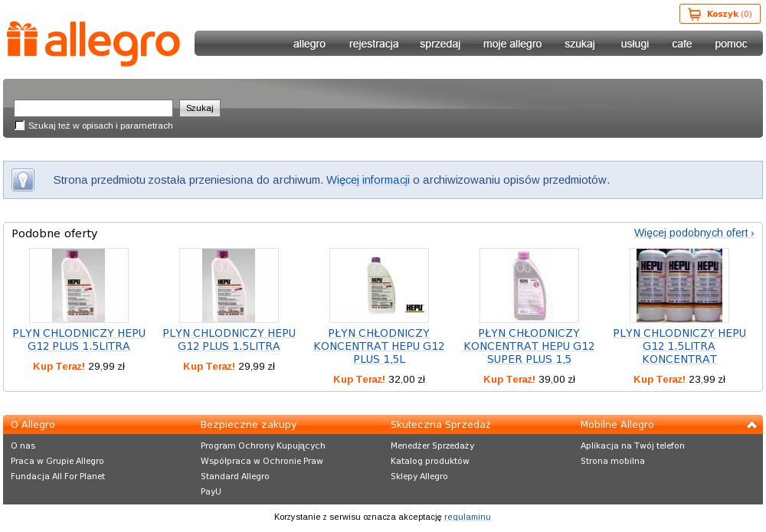The width and height of the screenshot is (766, 532).
Task: Open KONCENTRAT HEPU G12 PLUS 1,5L offer
Action: click(x=379, y=346)
